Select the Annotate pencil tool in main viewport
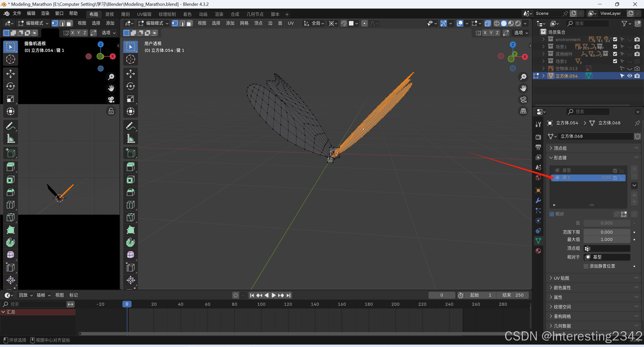Viewport: 644px width, 347px height. tap(130, 126)
